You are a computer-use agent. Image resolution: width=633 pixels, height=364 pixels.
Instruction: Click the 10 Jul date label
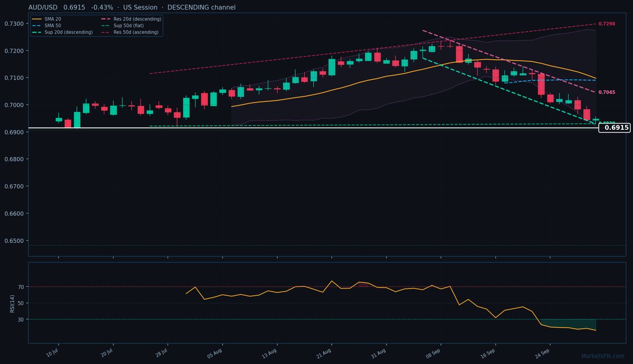click(x=52, y=353)
